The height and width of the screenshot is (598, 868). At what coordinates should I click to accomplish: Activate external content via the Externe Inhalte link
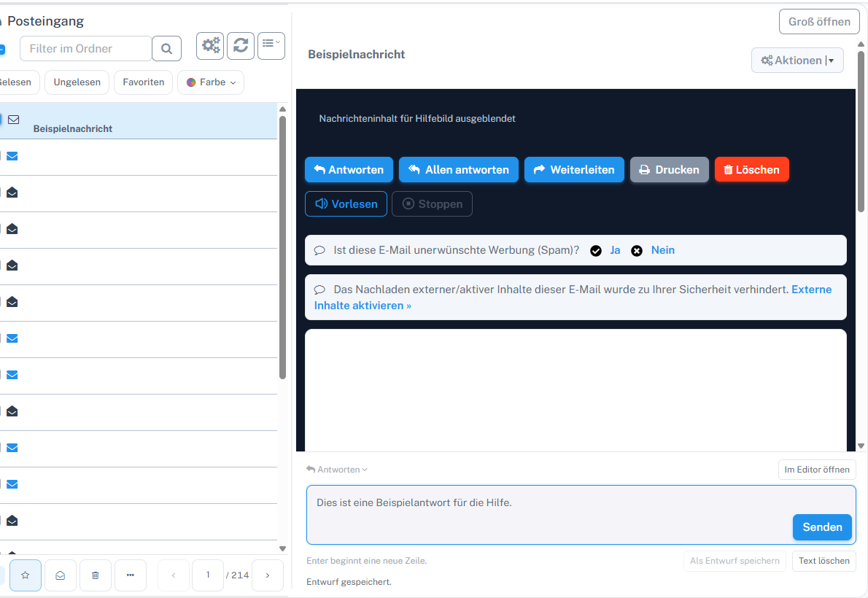pyautogui.click(x=573, y=298)
